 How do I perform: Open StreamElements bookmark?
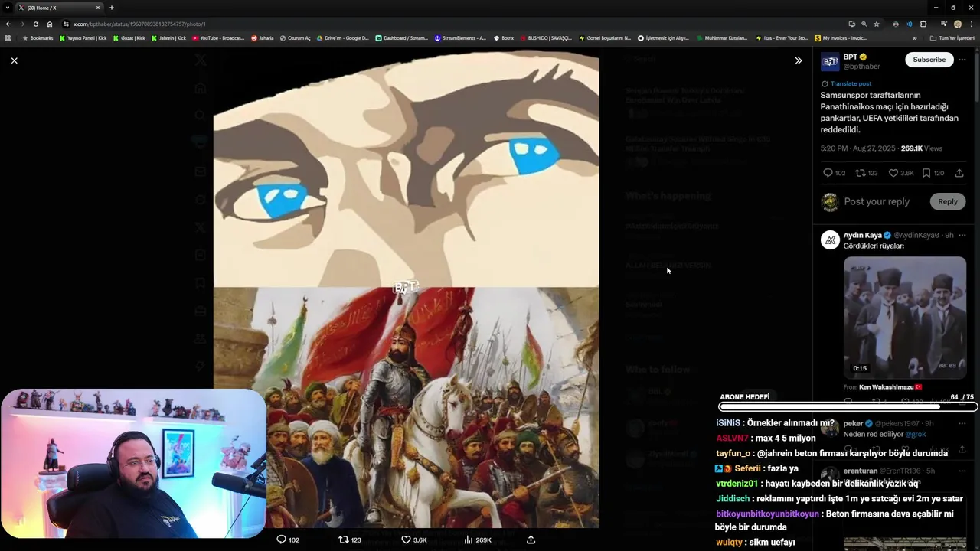[460, 37]
